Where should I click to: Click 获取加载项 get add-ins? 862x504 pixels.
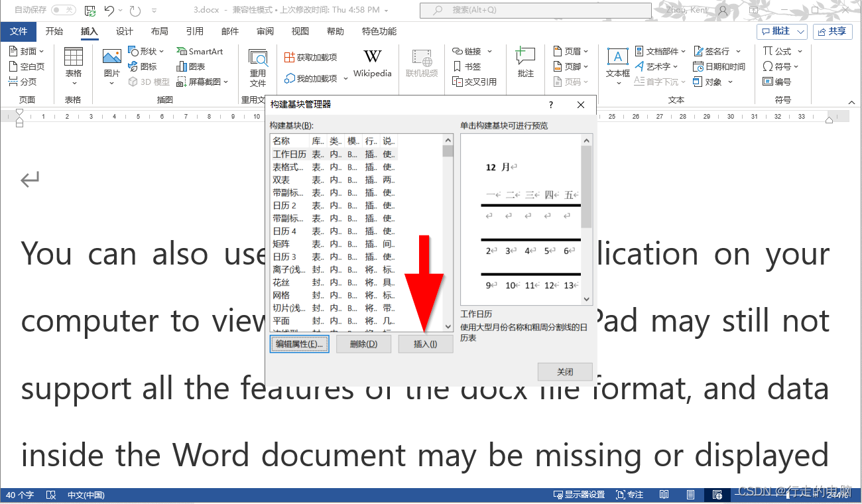[x=311, y=58]
